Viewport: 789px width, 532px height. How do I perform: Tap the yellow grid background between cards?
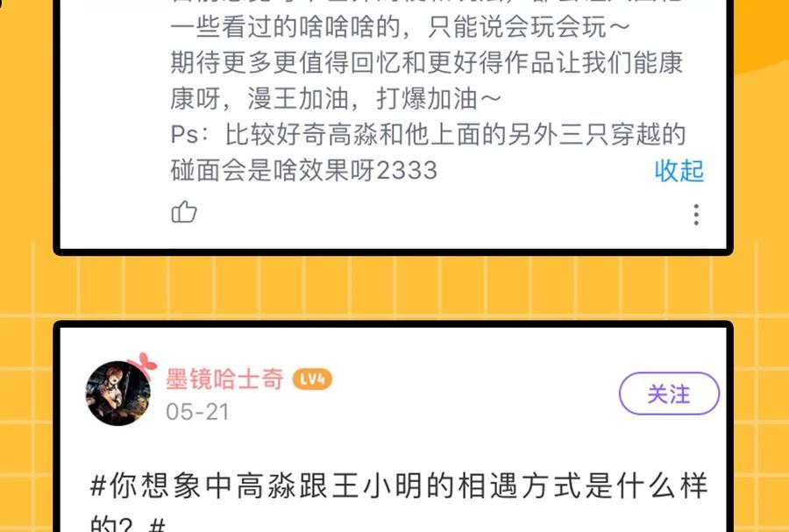[393, 287]
